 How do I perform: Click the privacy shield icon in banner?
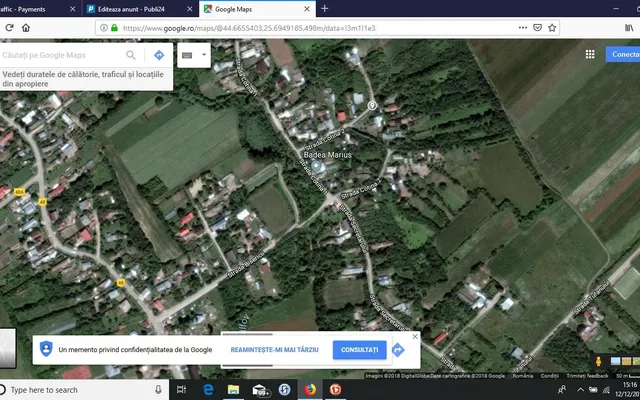[x=46, y=349]
